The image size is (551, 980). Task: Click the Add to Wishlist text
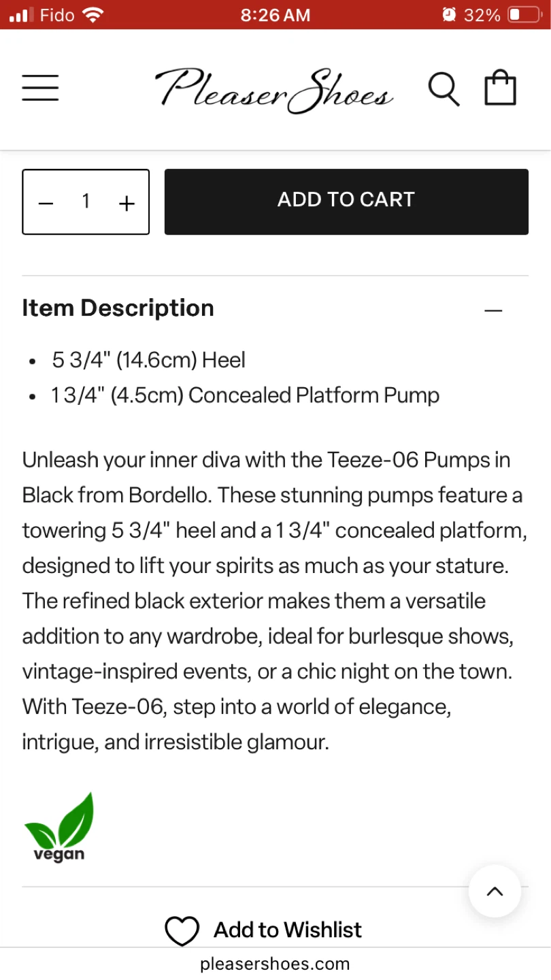[x=288, y=930]
